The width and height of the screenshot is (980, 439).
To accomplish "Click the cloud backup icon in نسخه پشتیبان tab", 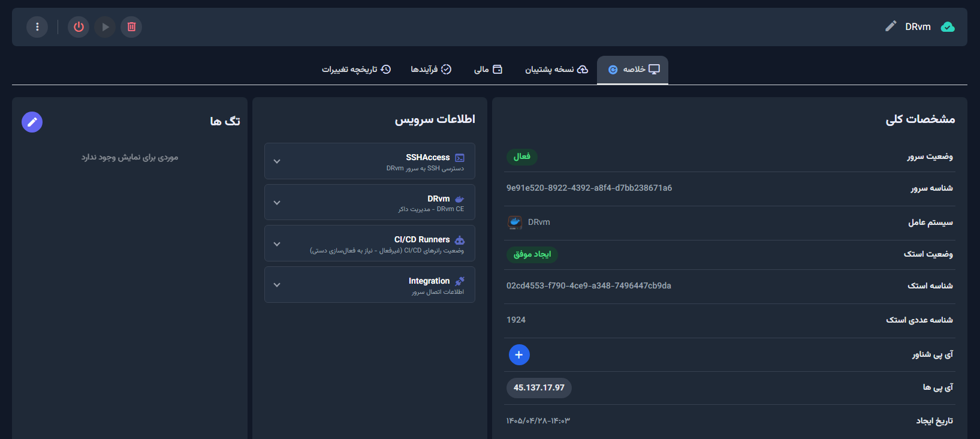I will (x=583, y=70).
